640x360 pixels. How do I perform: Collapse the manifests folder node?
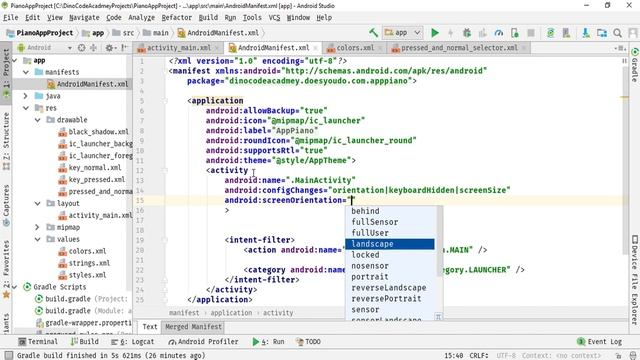(26, 72)
